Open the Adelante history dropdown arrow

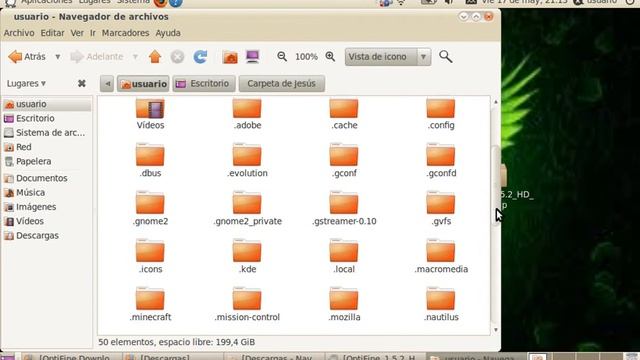[135, 57]
